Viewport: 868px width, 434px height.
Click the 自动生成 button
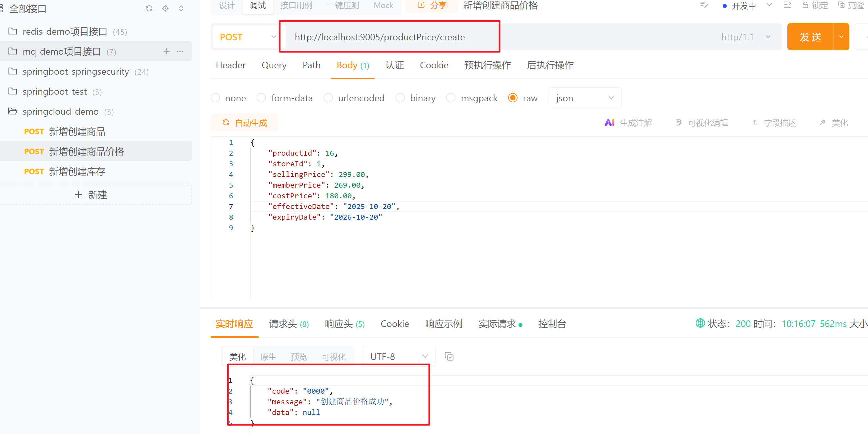click(x=245, y=123)
